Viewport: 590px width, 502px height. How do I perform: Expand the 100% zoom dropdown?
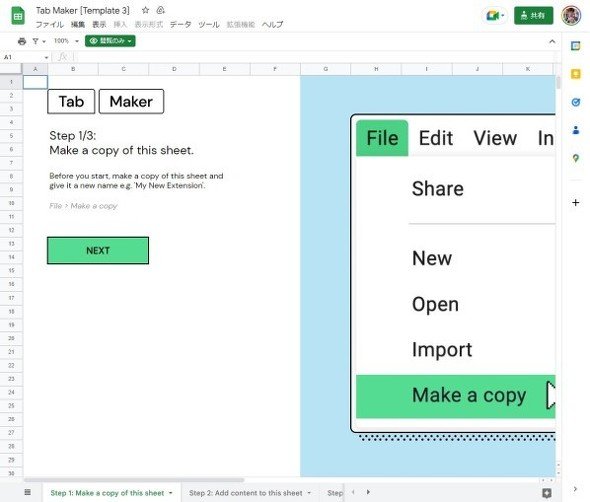(67, 41)
